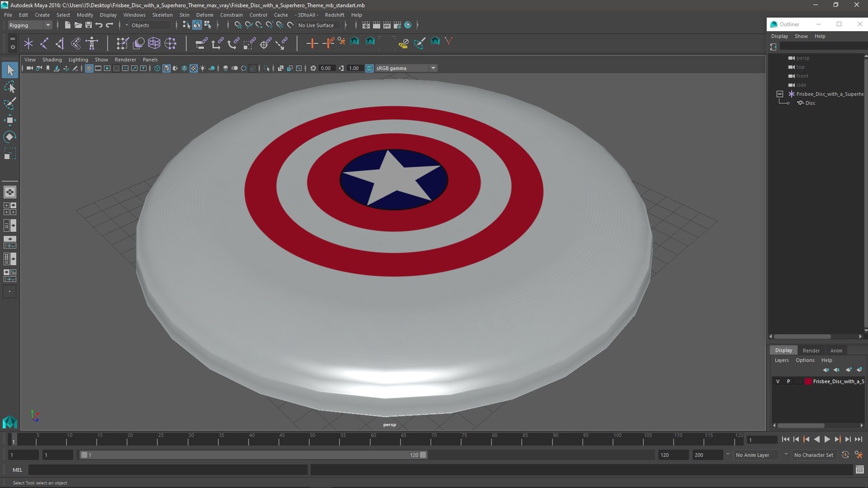868x488 pixels.
Task: Toggle viewport grid display
Action: click(89, 68)
